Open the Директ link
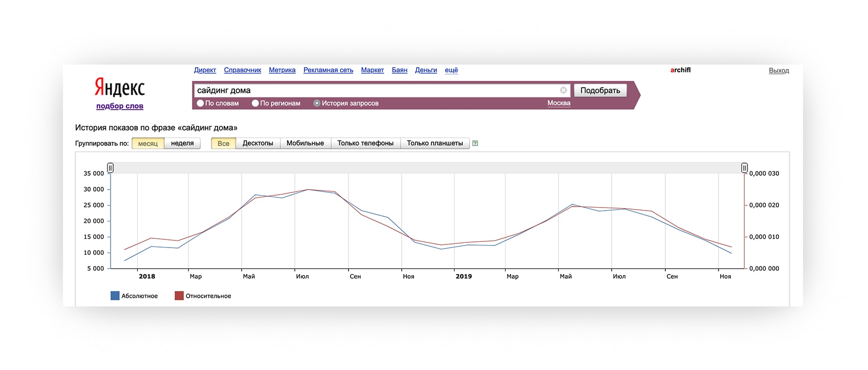 (x=205, y=70)
